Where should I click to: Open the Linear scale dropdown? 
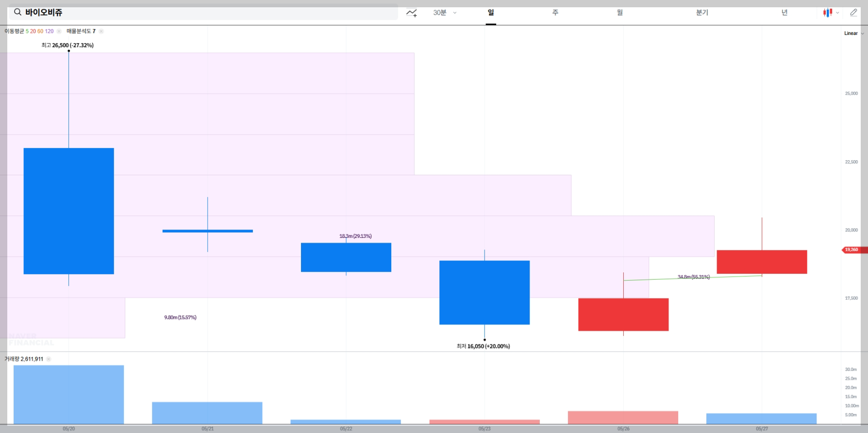(854, 33)
